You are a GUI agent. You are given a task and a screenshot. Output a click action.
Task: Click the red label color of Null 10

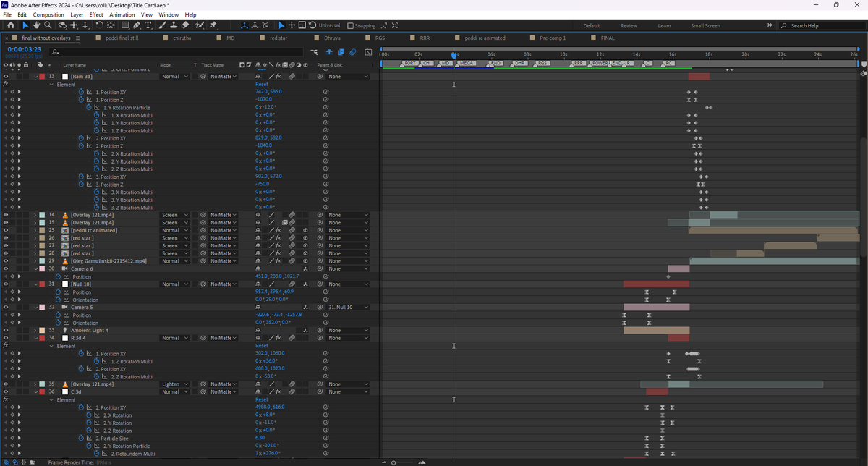click(42, 284)
